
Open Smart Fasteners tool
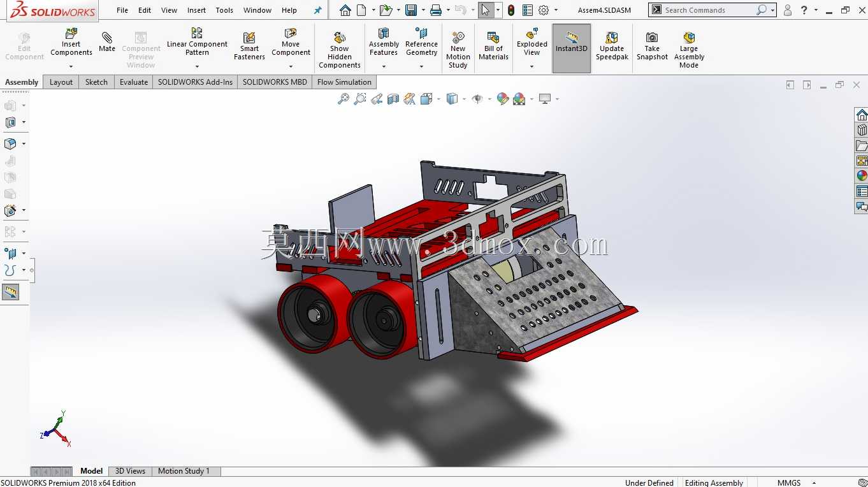[x=249, y=47]
